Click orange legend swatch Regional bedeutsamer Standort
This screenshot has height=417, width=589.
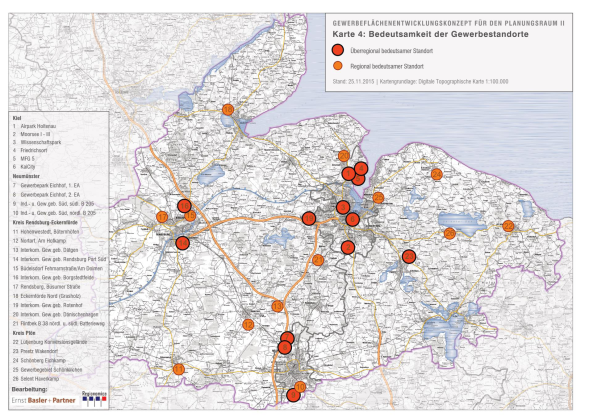point(338,66)
